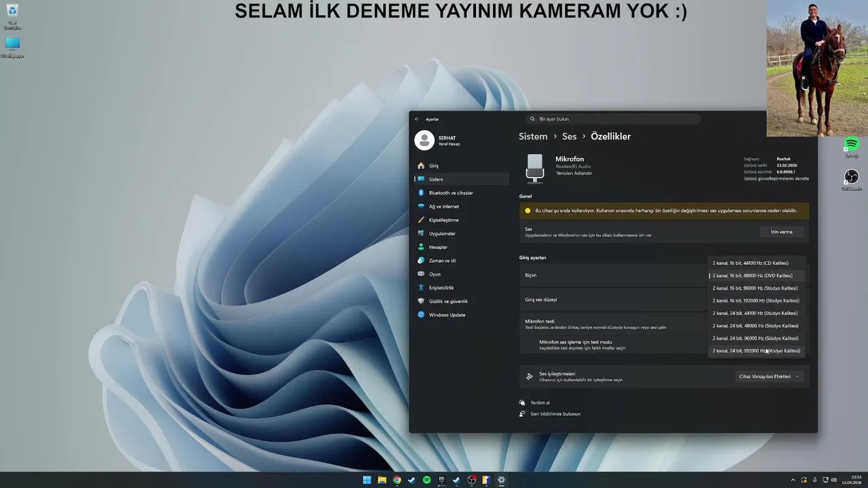
Task: Open Bluetooth ve cihazlar settings
Action: point(461,192)
